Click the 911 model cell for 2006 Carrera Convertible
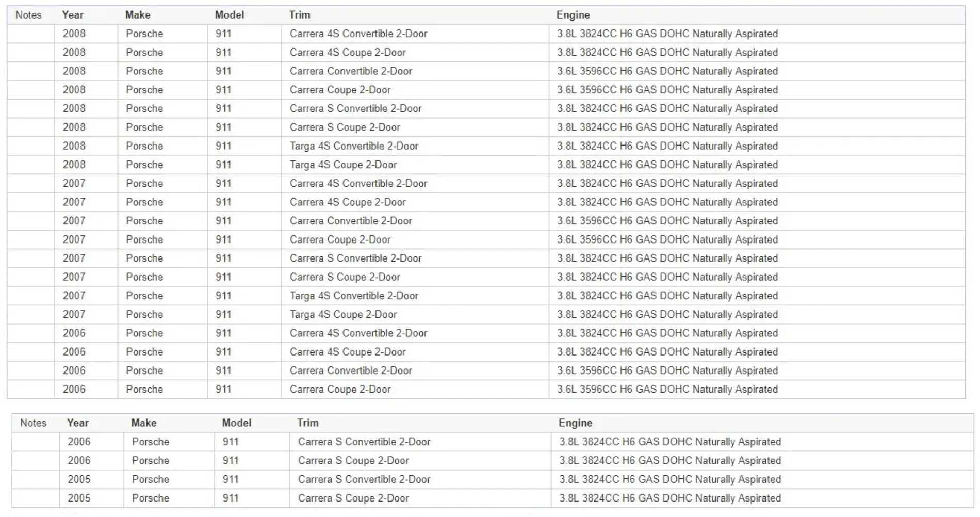 pos(223,371)
